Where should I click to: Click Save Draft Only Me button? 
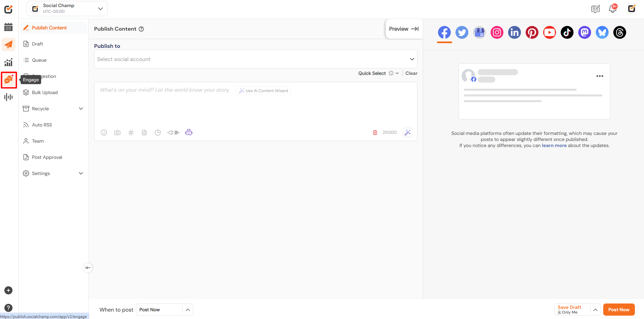point(573,310)
